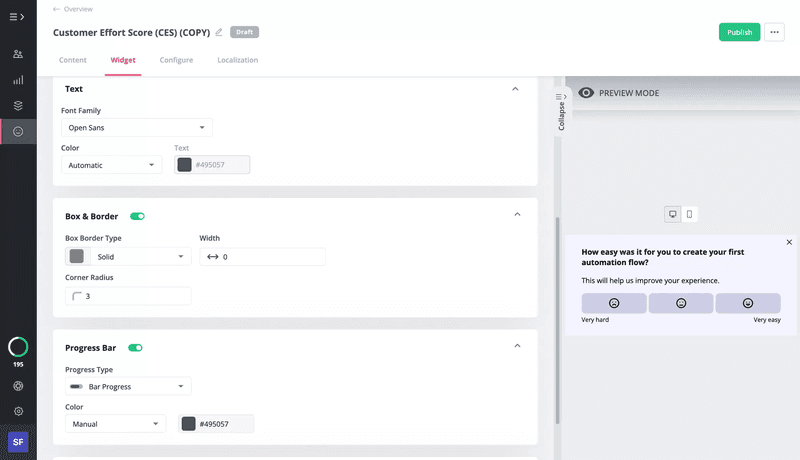Switch to the Localization tab
Viewport: 800px width, 460px height.
pyautogui.click(x=237, y=60)
